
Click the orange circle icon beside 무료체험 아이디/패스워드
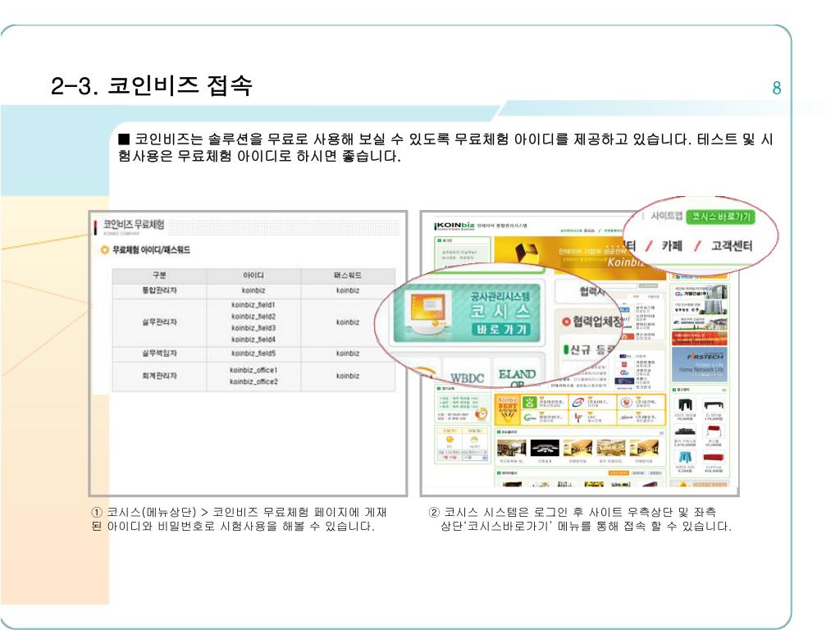pos(105,250)
